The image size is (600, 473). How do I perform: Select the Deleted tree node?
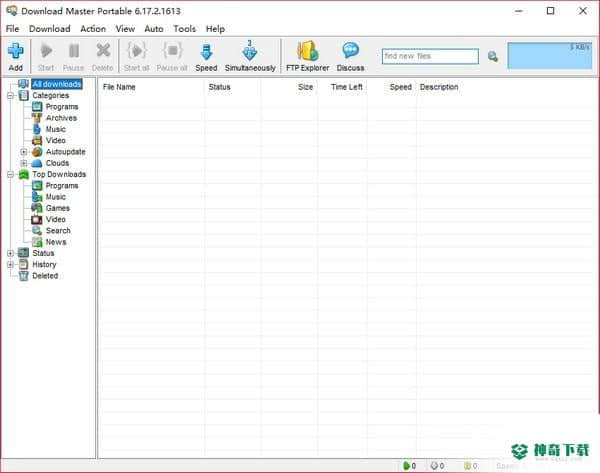[45, 276]
